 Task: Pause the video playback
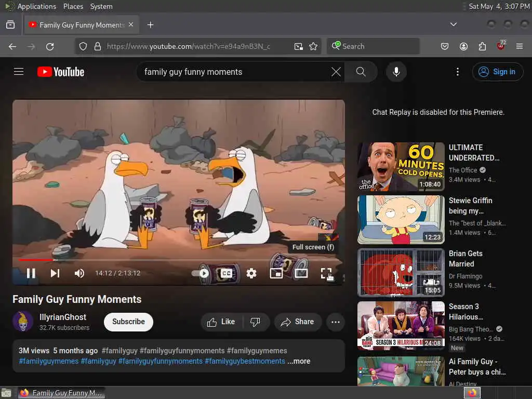31,273
